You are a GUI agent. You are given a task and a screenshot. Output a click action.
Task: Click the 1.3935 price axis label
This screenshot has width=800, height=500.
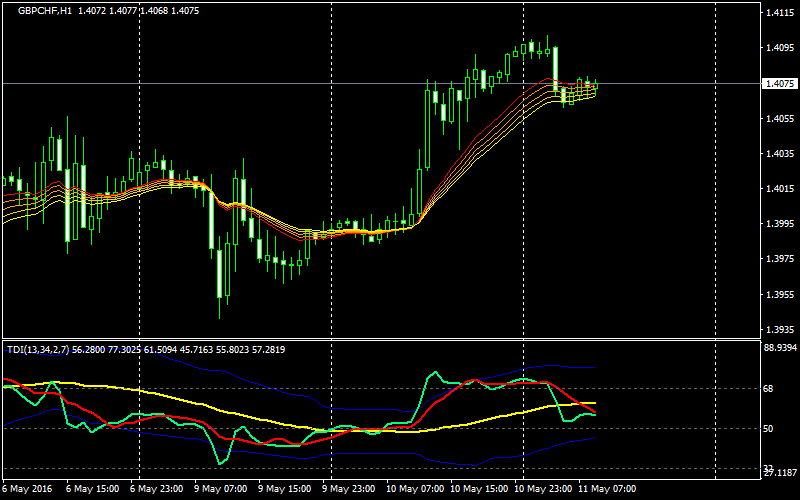click(780, 330)
